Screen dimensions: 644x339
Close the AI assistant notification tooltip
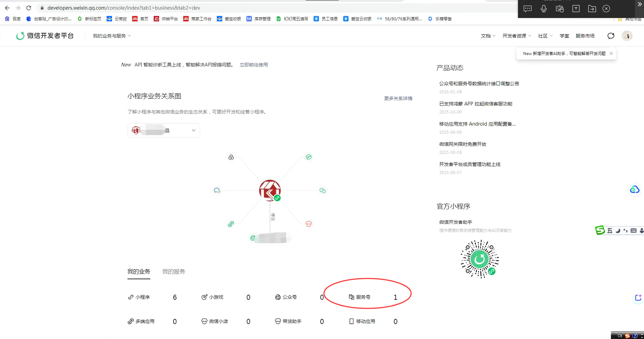click(611, 53)
